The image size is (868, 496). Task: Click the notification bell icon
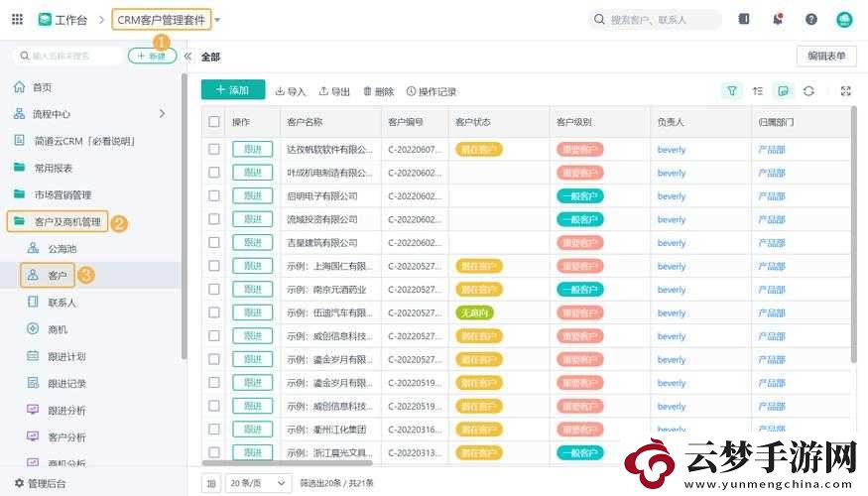(x=778, y=19)
